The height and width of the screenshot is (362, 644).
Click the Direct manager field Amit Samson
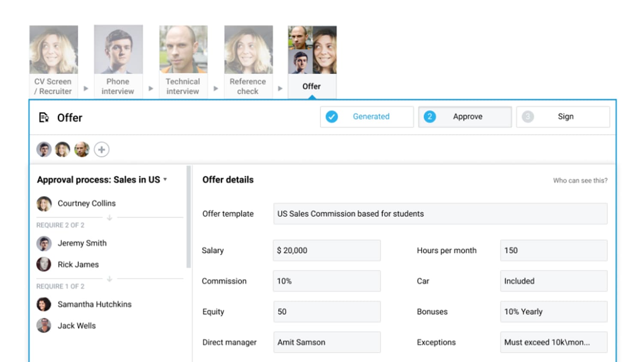pos(327,342)
